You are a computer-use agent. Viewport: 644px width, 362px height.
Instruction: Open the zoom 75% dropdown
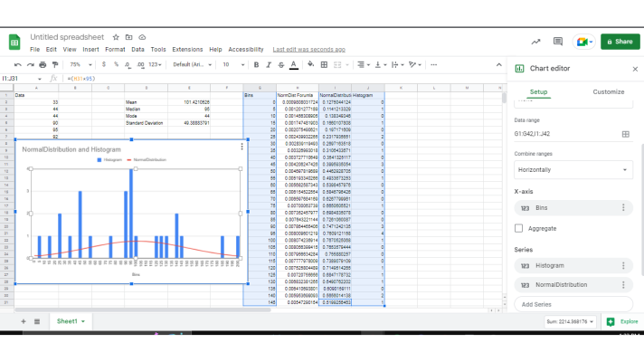pos(80,64)
